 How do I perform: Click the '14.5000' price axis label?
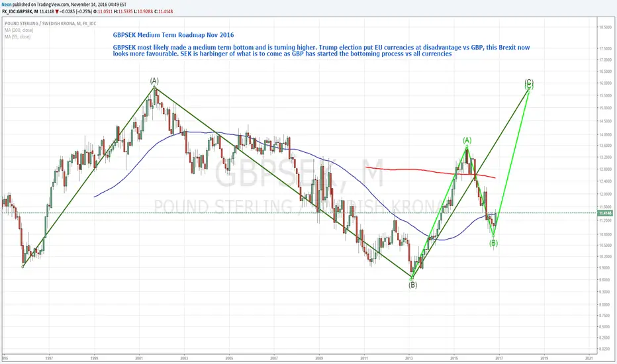point(605,121)
